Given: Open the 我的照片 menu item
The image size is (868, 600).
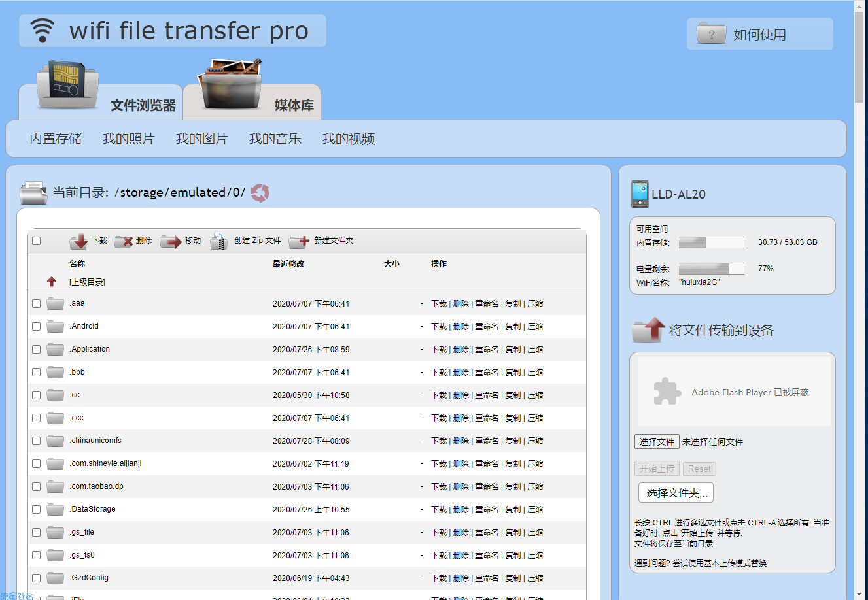Looking at the screenshot, I should point(128,139).
